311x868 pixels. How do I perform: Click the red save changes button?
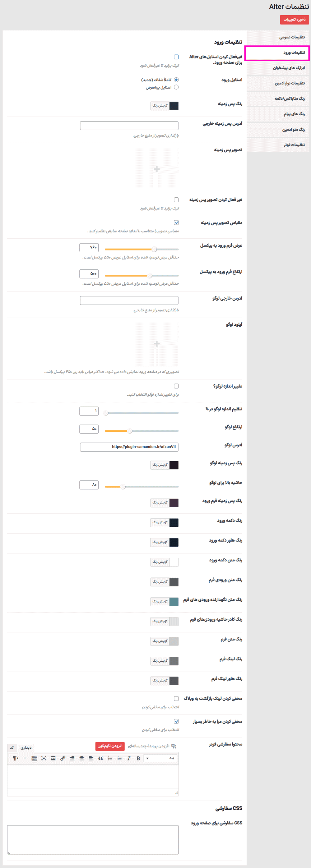click(294, 20)
